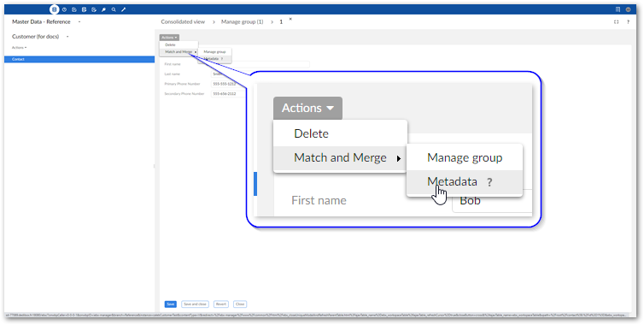Click the documentation book icon at top right
This screenshot has width=644, height=325.
pyautogui.click(x=618, y=9)
